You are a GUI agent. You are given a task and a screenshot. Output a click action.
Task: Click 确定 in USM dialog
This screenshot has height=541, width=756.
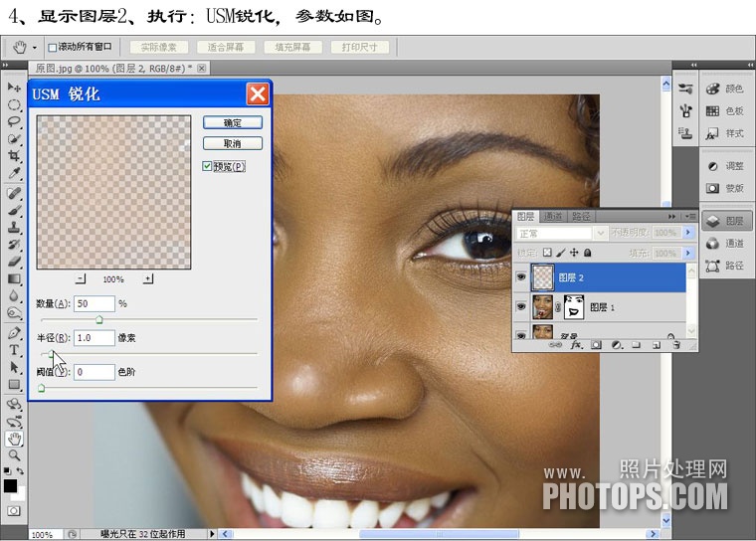(x=233, y=122)
